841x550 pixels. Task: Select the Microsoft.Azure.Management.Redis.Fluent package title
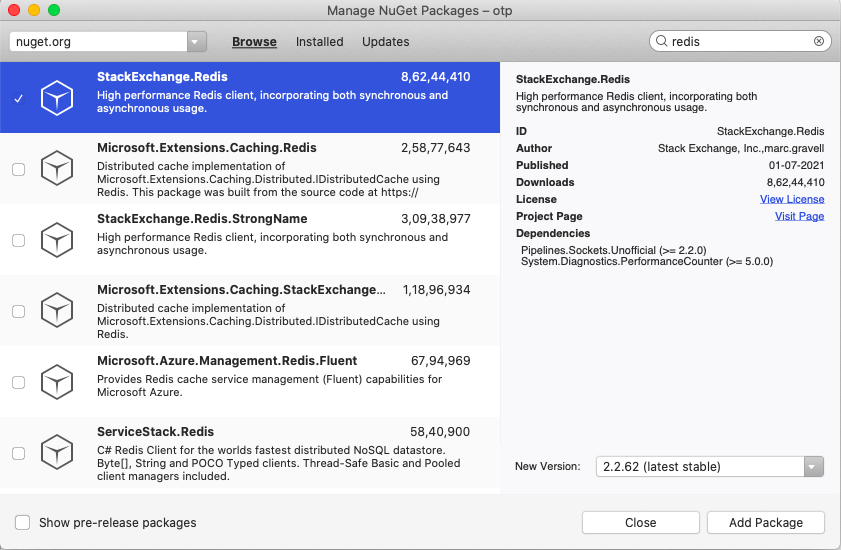[x=227, y=361]
